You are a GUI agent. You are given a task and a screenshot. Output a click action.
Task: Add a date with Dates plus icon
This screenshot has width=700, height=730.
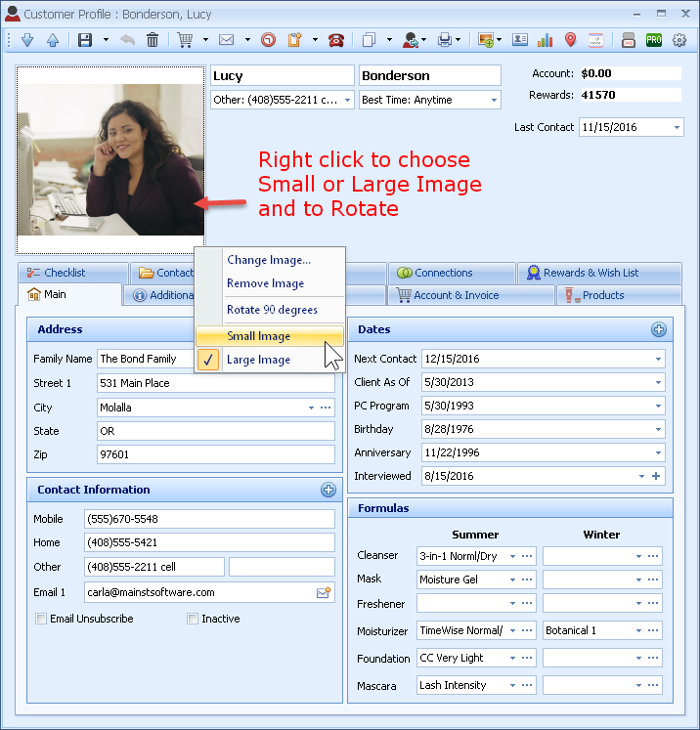click(659, 329)
